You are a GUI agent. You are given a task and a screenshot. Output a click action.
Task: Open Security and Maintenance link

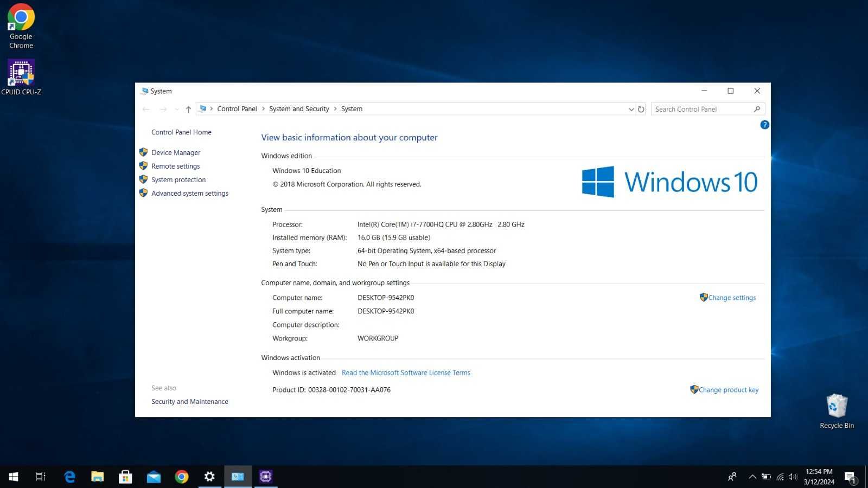point(189,402)
